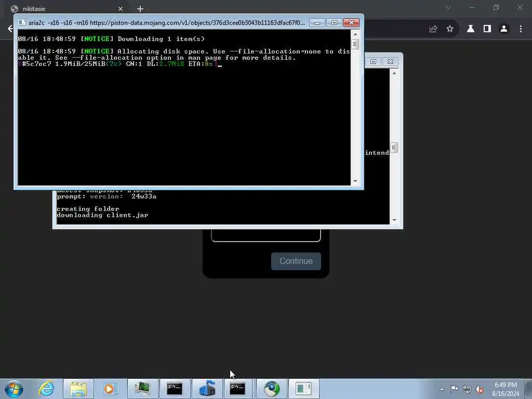Click the rear console scrollbar down arrow
Viewport: 532px width, 399px height.
[394, 220]
